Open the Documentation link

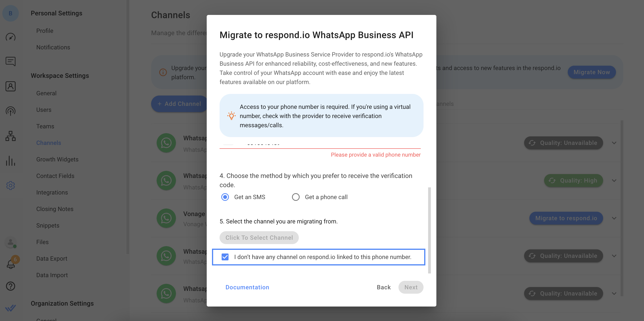click(x=247, y=287)
